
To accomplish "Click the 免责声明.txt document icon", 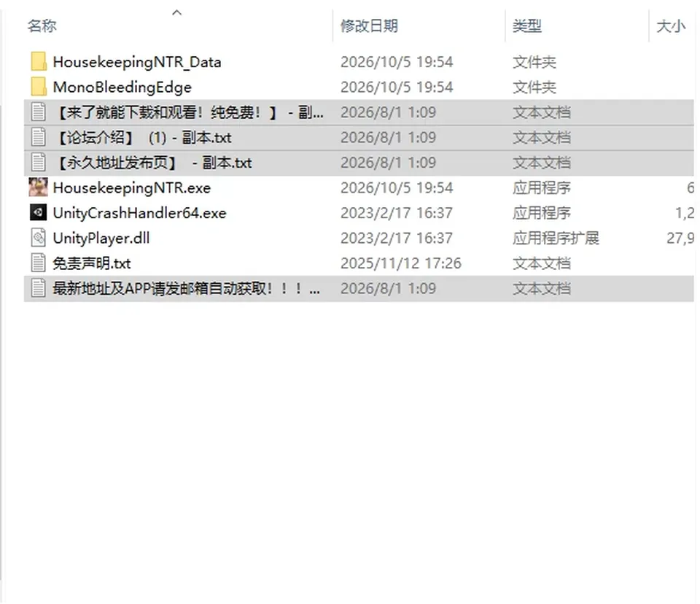I will point(39,263).
